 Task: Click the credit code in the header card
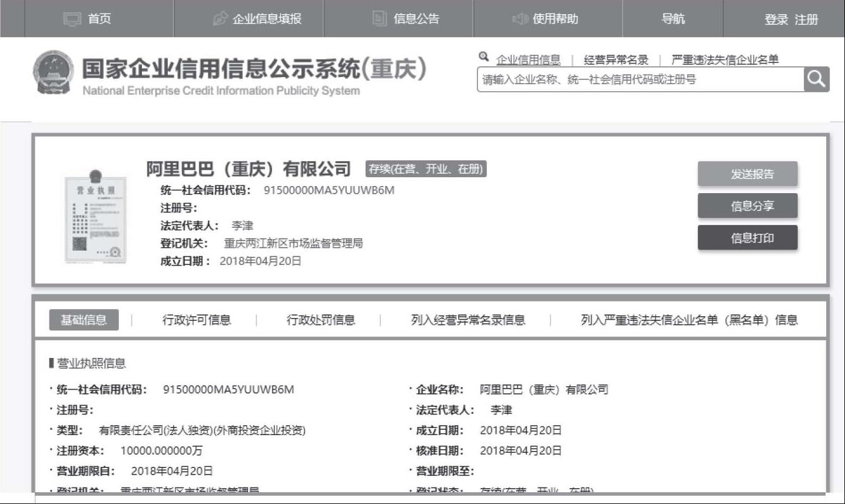(x=329, y=190)
